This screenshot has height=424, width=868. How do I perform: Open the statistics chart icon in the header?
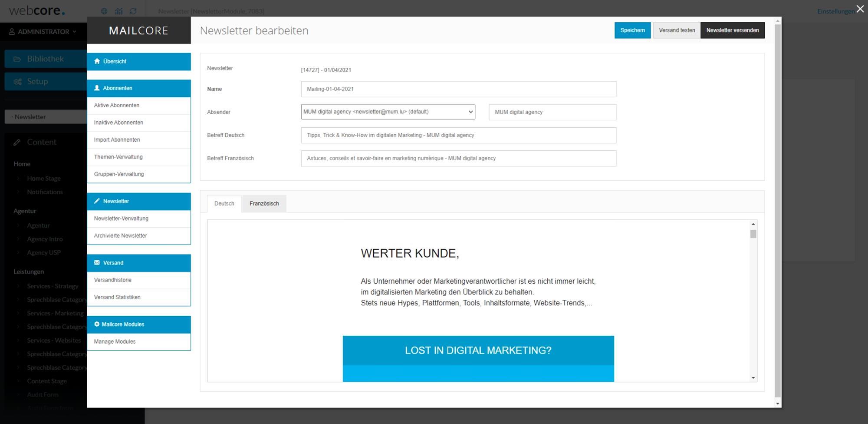pyautogui.click(x=118, y=11)
